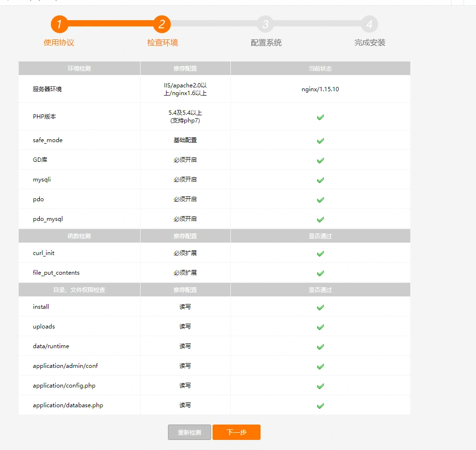
Task: Click the 必须扩展 cell for curl_init
Action: point(185,253)
